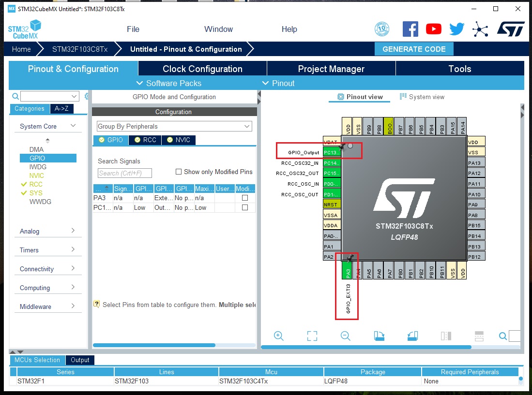Image resolution: width=532 pixels, height=395 pixels.
Task: Open the Group By Peripherals dropdown
Action: [174, 126]
